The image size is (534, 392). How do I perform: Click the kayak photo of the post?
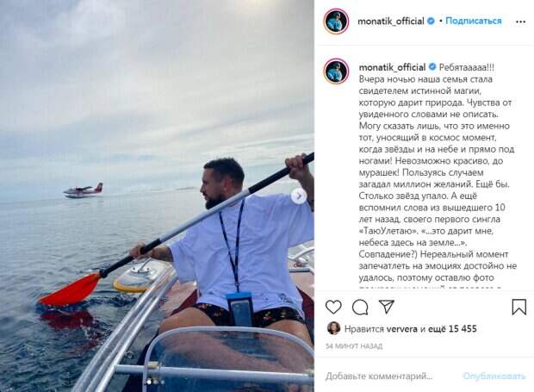point(157,196)
